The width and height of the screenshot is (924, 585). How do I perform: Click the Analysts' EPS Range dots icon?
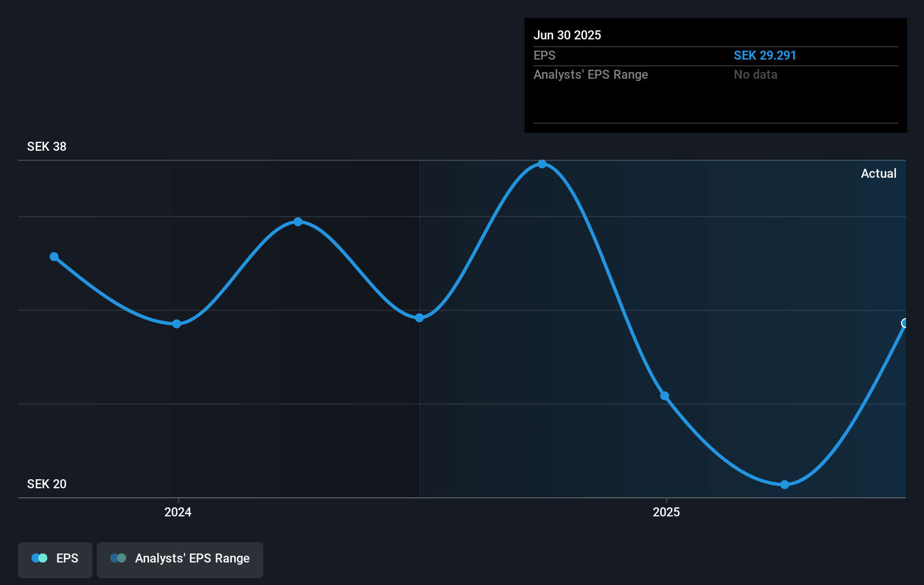(x=118, y=558)
